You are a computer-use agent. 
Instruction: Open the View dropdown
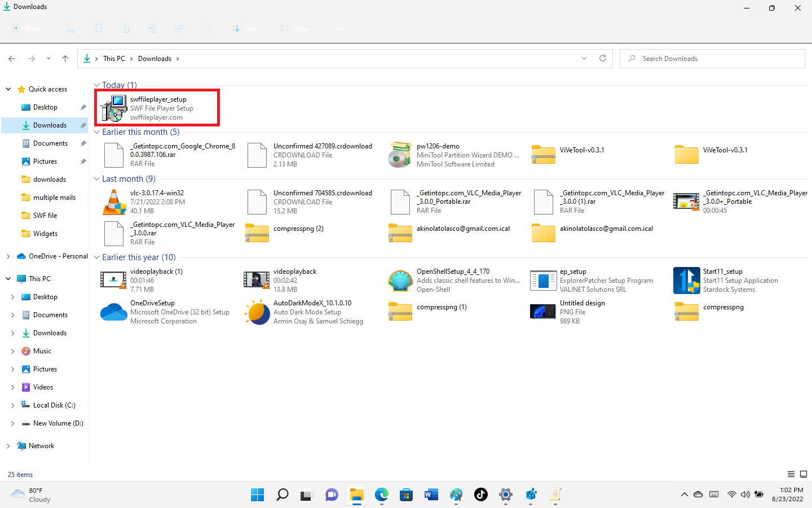coord(298,28)
